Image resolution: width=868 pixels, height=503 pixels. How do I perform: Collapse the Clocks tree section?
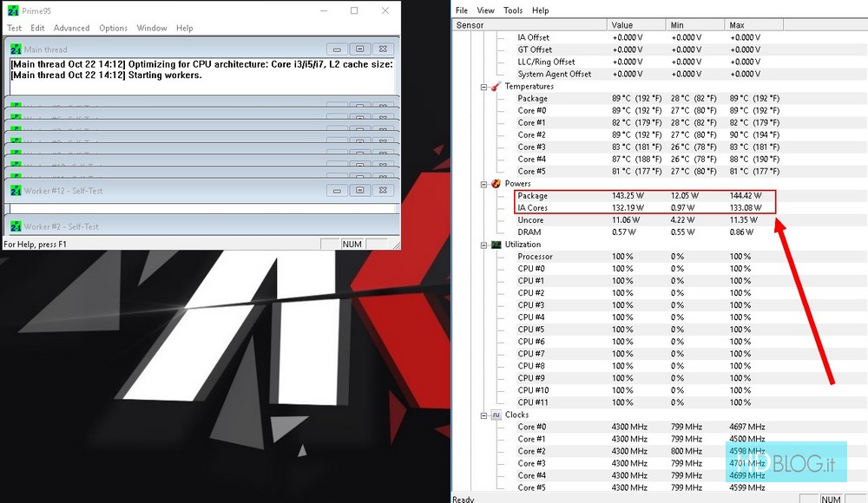point(483,415)
